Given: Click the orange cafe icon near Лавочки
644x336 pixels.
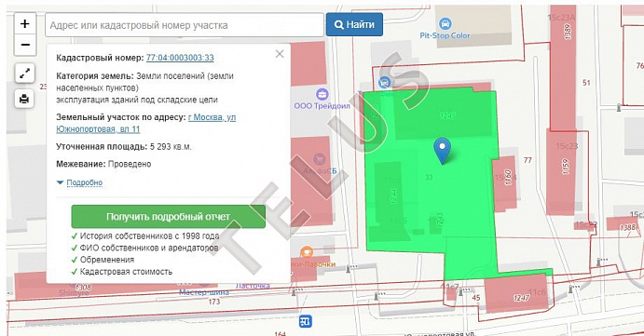Looking at the screenshot, I should coord(307,252).
